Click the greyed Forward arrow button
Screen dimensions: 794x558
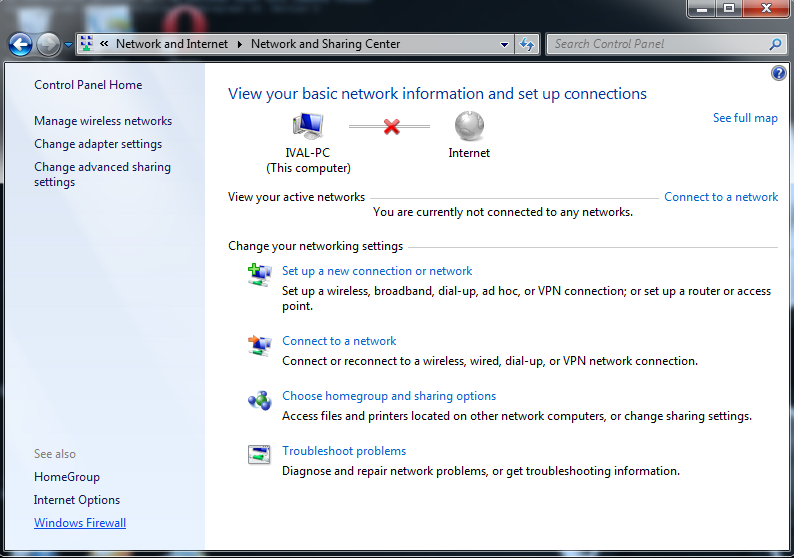(49, 45)
